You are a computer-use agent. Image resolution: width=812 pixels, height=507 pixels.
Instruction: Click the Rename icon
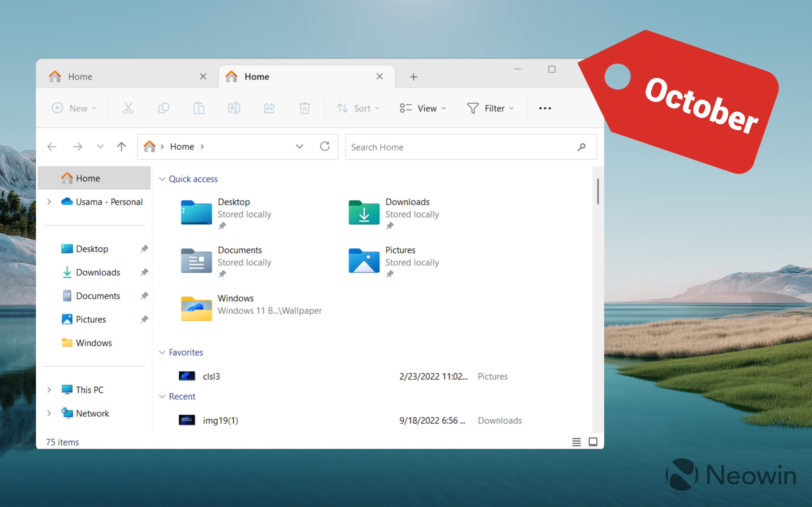click(234, 108)
